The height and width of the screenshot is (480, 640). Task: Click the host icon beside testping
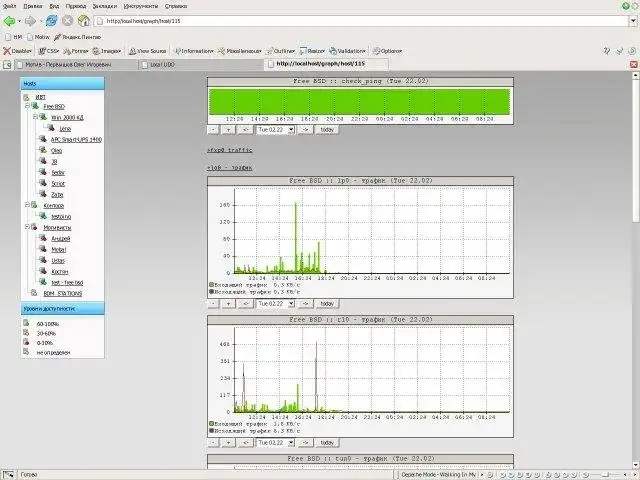[x=42, y=216]
